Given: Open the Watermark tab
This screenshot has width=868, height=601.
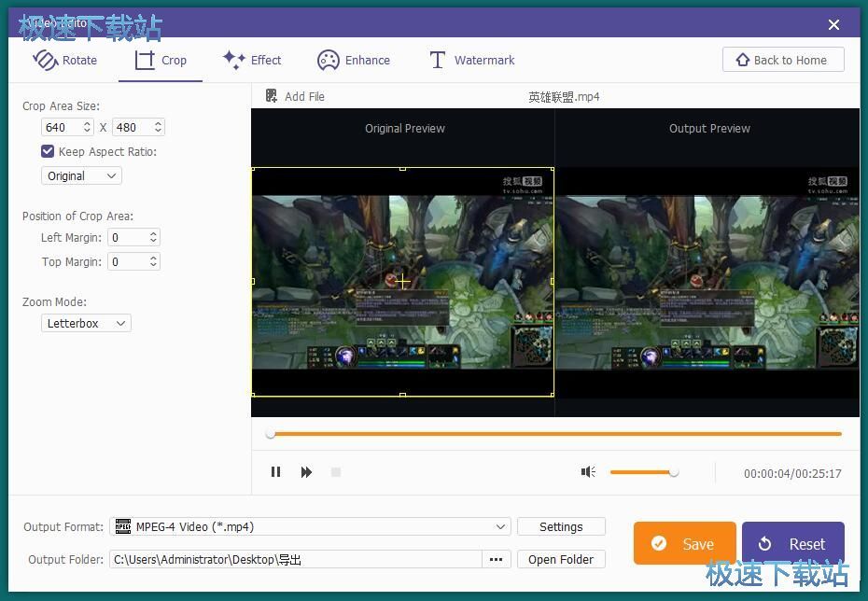Looking at the screenshot, I should 472,60.
